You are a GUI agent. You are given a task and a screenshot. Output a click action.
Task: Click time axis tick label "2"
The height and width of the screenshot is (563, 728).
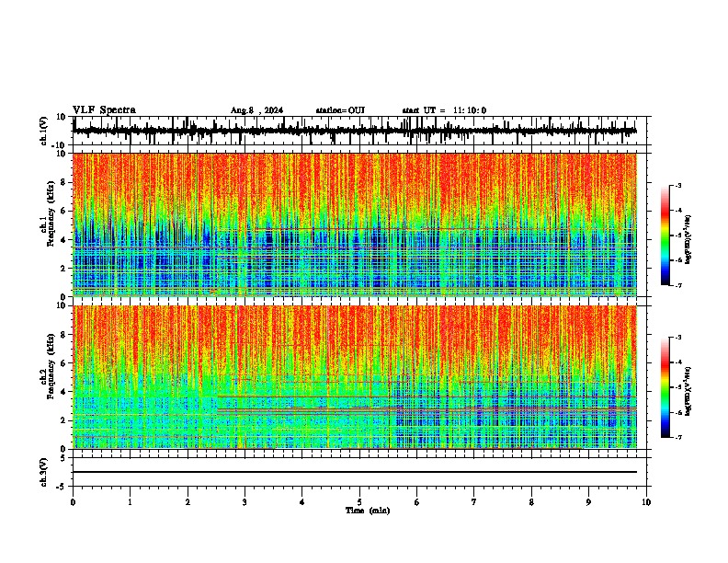click(x=188, y=502)
